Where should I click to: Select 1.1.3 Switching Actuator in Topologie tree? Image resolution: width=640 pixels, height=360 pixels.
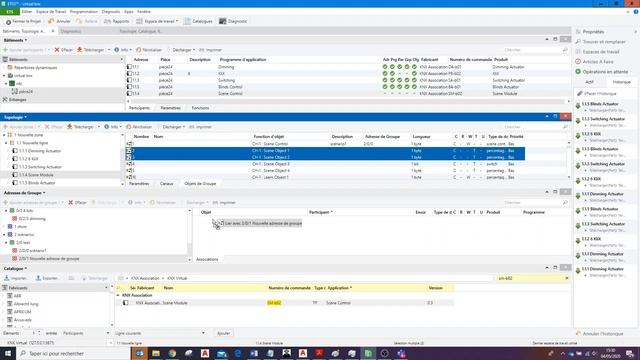coord(37,167)
